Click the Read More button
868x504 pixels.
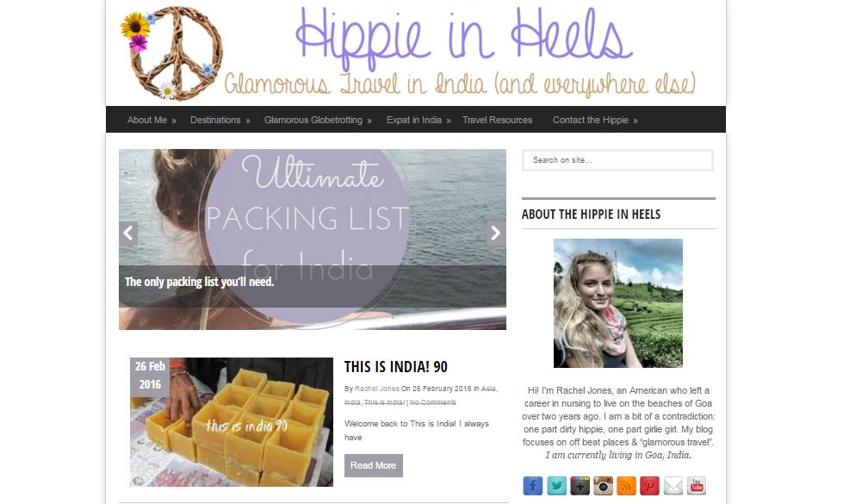(x=373, y=465)
